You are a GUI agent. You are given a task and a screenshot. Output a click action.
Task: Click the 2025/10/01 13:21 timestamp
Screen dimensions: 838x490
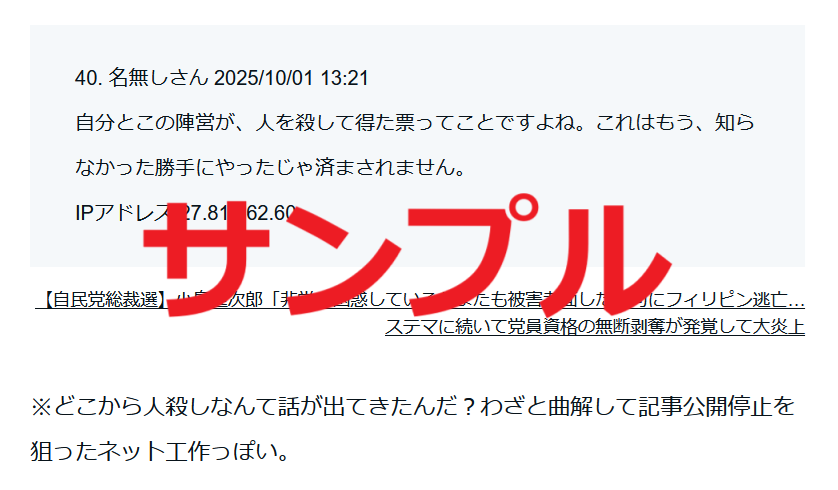[291, 78]
